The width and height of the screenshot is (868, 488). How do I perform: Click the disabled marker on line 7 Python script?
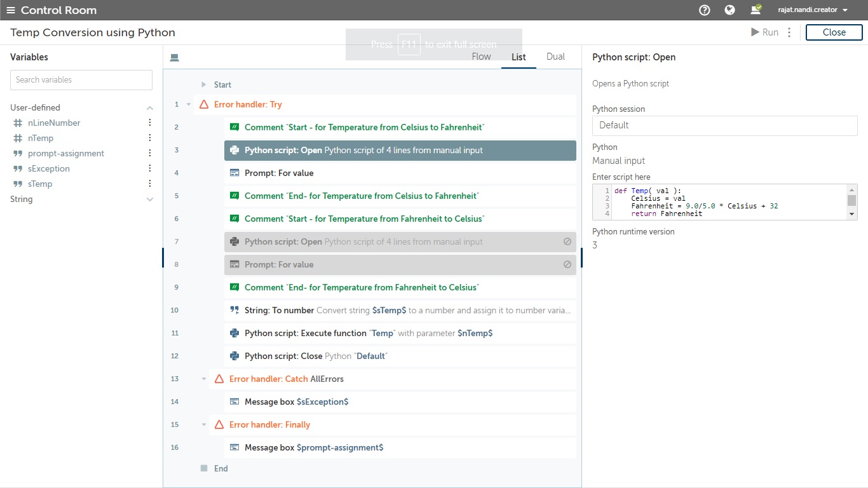tap(567, 241)
